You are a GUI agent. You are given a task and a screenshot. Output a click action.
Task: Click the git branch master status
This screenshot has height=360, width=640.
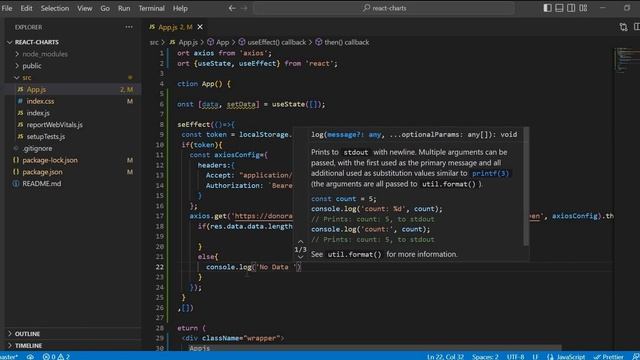(9, 356)
